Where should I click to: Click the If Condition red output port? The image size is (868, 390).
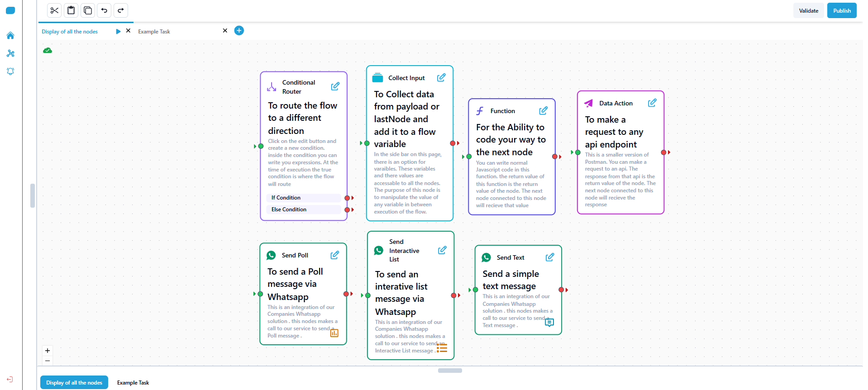[348, 198]
